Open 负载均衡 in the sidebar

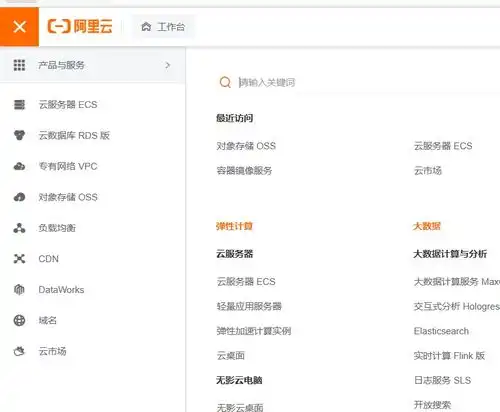point(57,228)
